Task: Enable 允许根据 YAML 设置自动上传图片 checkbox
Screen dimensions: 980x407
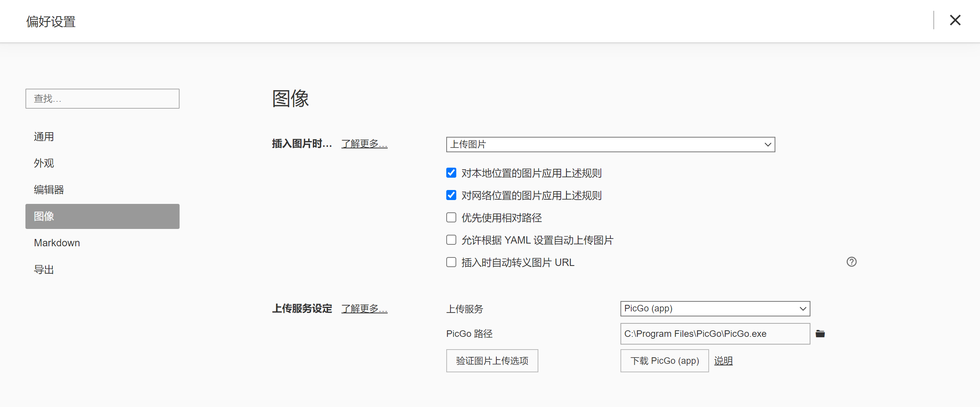Action: coord(451,240)
